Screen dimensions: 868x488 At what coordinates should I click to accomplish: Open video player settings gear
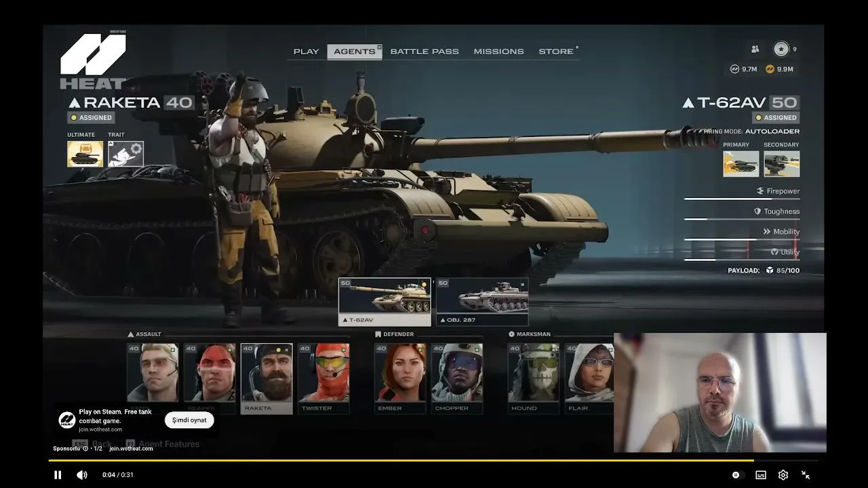pyautogui.click(x=783, y=475)
